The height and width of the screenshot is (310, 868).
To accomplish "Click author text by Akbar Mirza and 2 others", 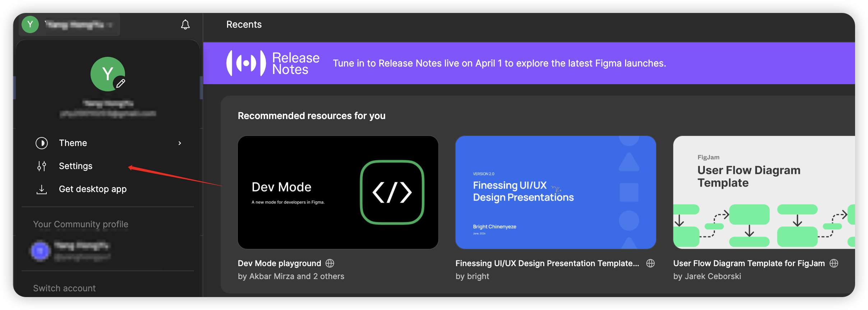I will 291,276.
